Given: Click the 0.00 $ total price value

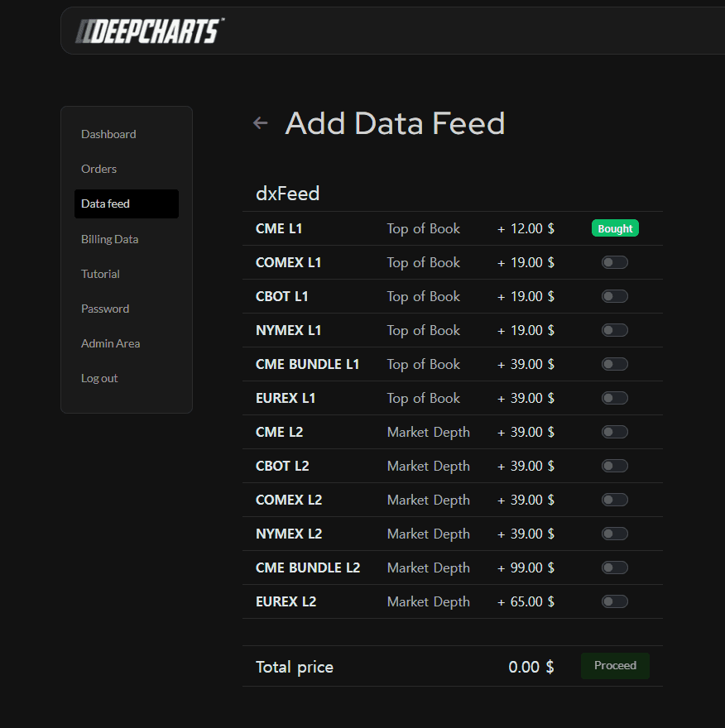Looking at the screenshot, I should point(531,667).
